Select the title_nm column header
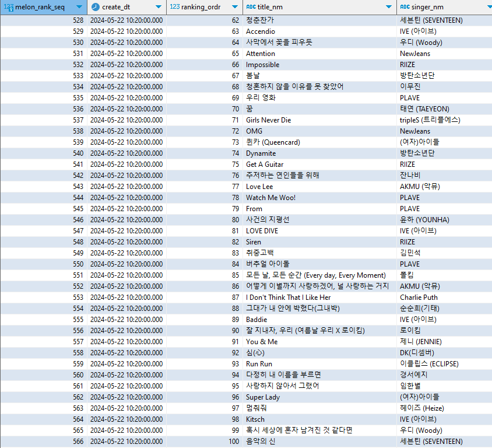Screen dimensions: 492x448 (319, 7)
